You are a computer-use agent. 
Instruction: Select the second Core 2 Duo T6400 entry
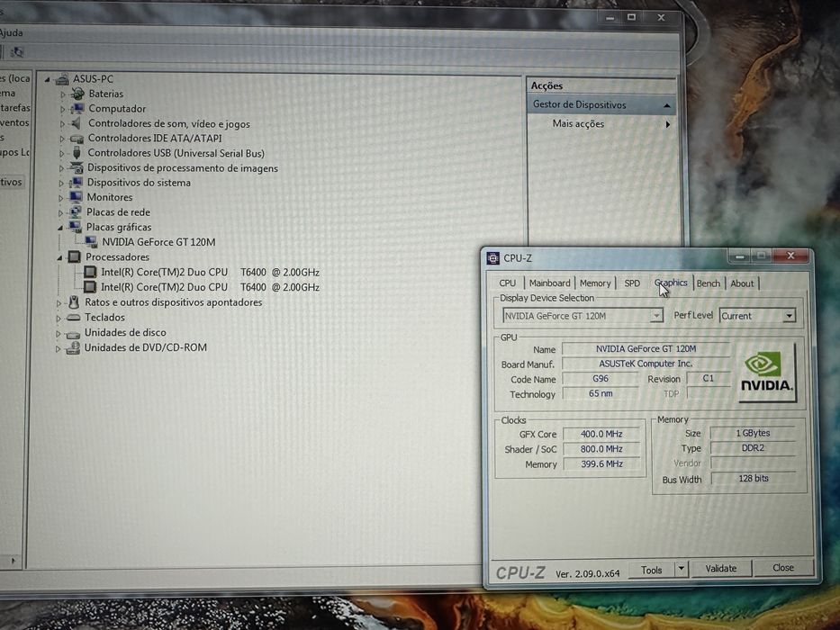(x=210, y=288)
